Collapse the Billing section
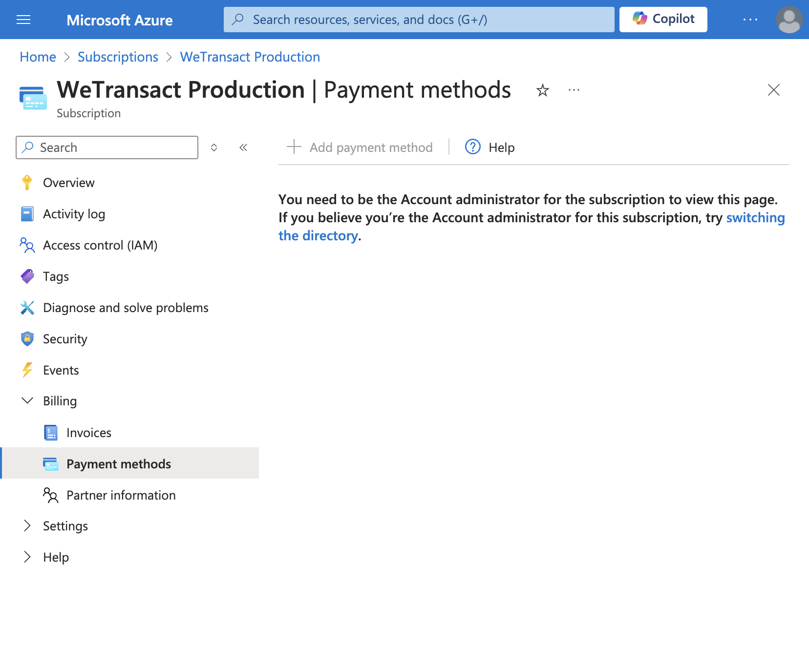 [x=27, y=401]
